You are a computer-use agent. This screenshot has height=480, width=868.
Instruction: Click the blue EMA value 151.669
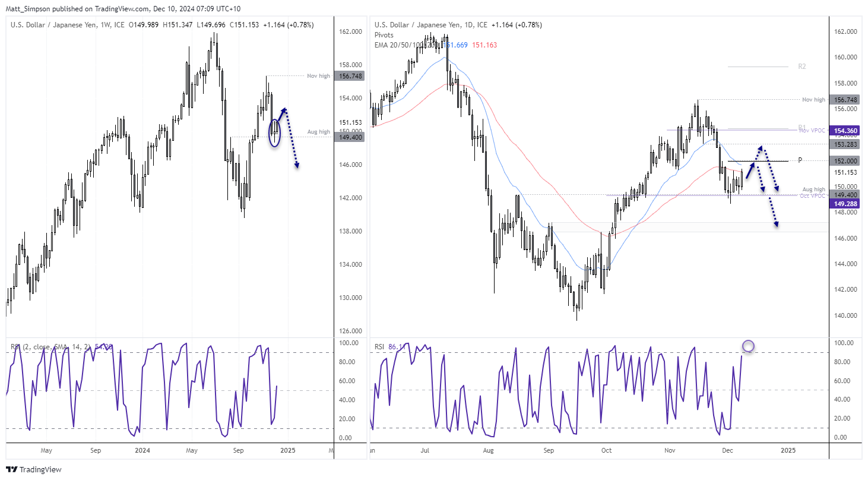(x=455, y=45)
